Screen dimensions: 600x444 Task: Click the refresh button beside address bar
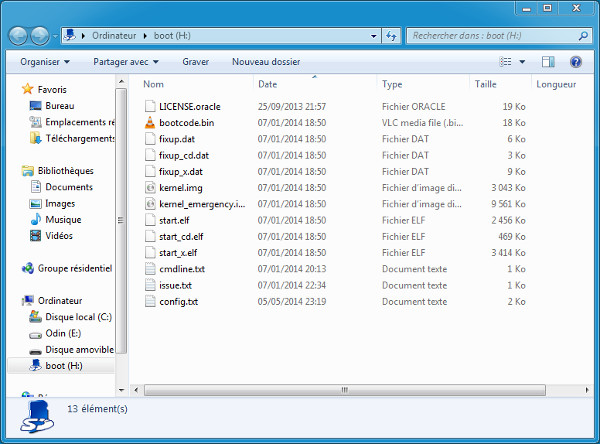393,36
